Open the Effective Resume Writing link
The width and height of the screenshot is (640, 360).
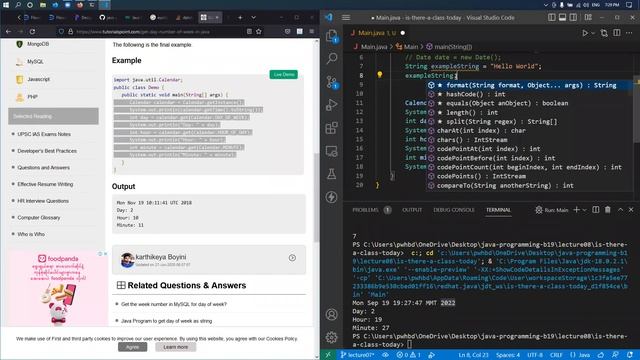coord(45,184)
